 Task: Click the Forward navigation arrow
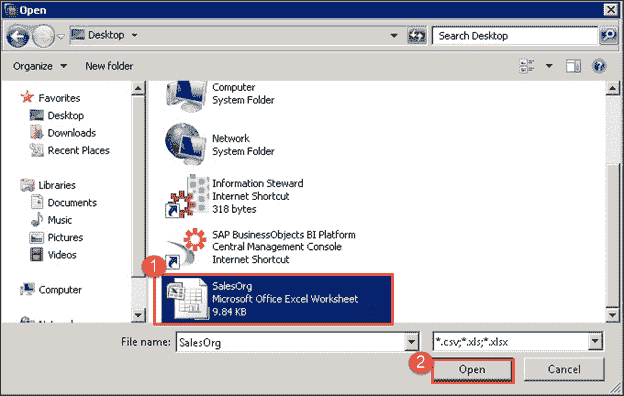(43, 37)
